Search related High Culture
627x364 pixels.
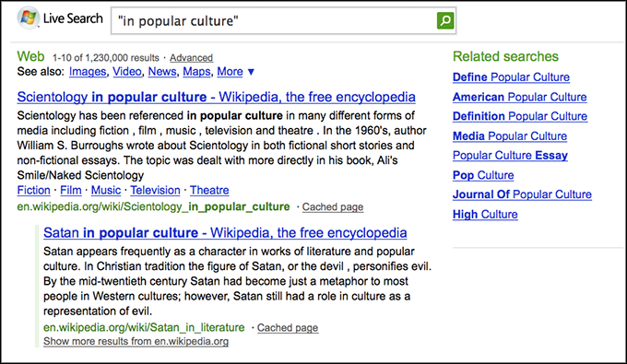[x=485, y=215]
